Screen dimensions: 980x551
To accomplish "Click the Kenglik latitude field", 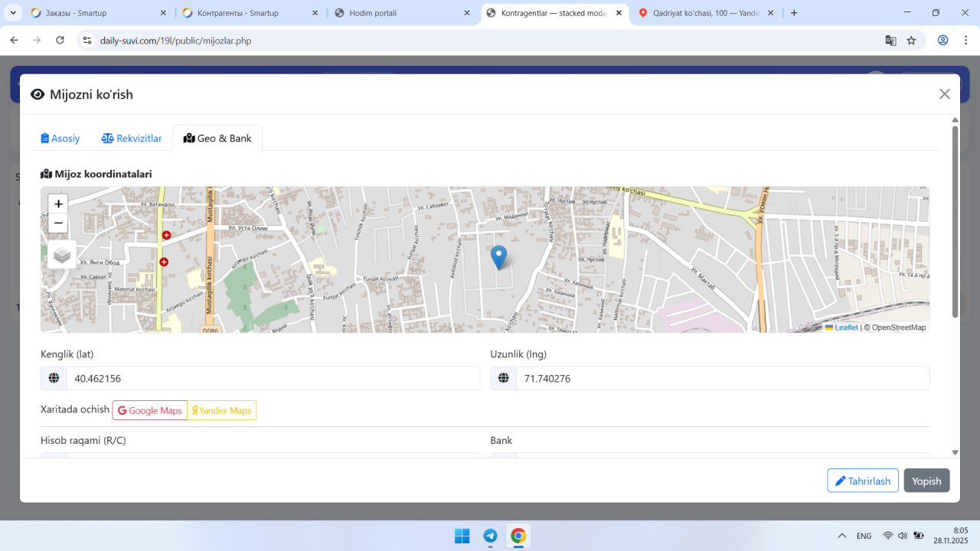I will [272, 378].
